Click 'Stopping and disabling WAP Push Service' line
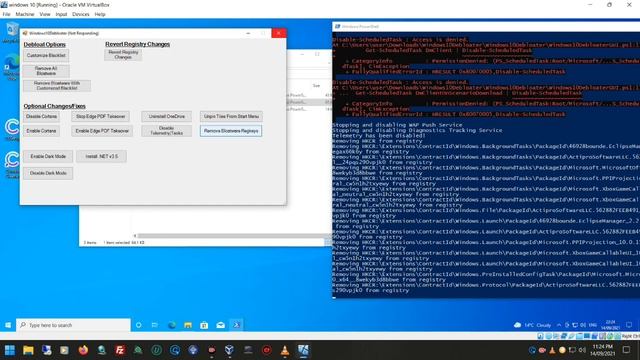This screenshot has height=360, width=640. 398,125
